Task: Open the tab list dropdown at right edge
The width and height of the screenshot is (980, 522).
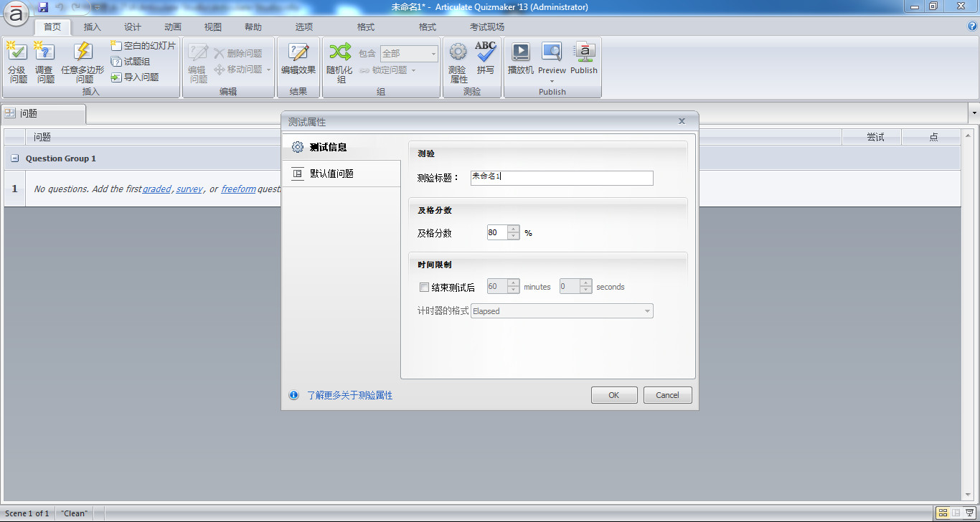Action: (x=974, y=113)
